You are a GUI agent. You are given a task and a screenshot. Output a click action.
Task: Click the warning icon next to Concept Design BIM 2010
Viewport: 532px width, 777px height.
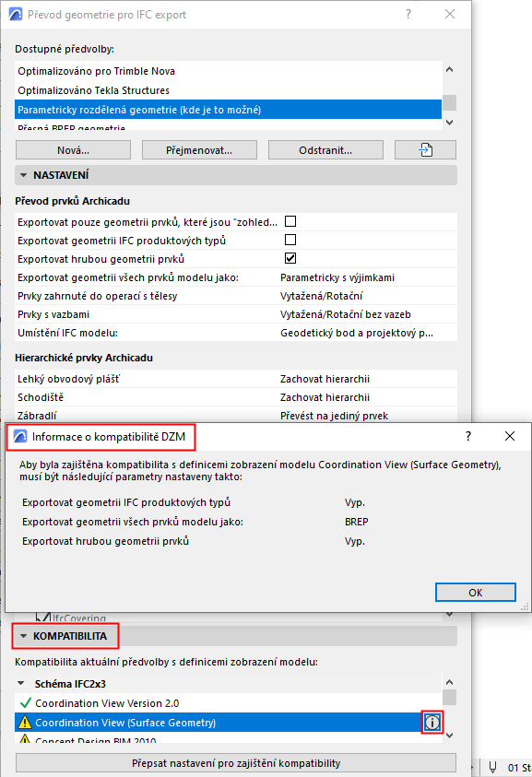click(x=24, y=740)
